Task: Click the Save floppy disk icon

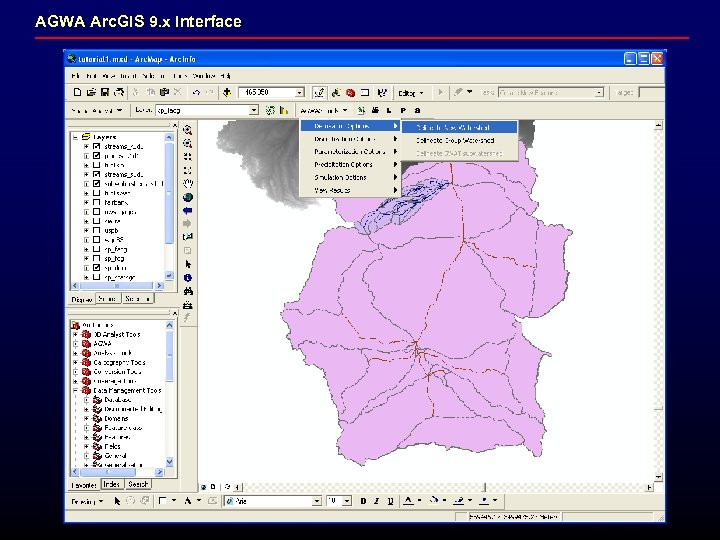Action: [x=105, y=92]
